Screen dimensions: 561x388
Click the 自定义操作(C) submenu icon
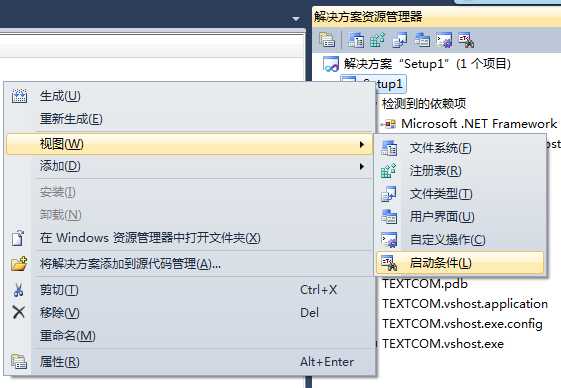389,239
